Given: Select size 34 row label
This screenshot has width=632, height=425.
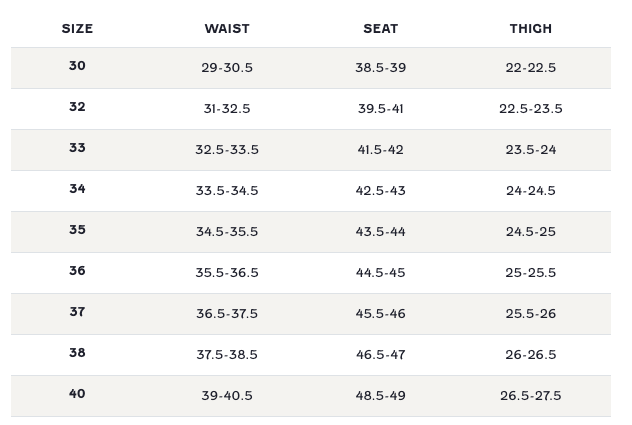Looking at the screenshot, I should click(77, 189).
